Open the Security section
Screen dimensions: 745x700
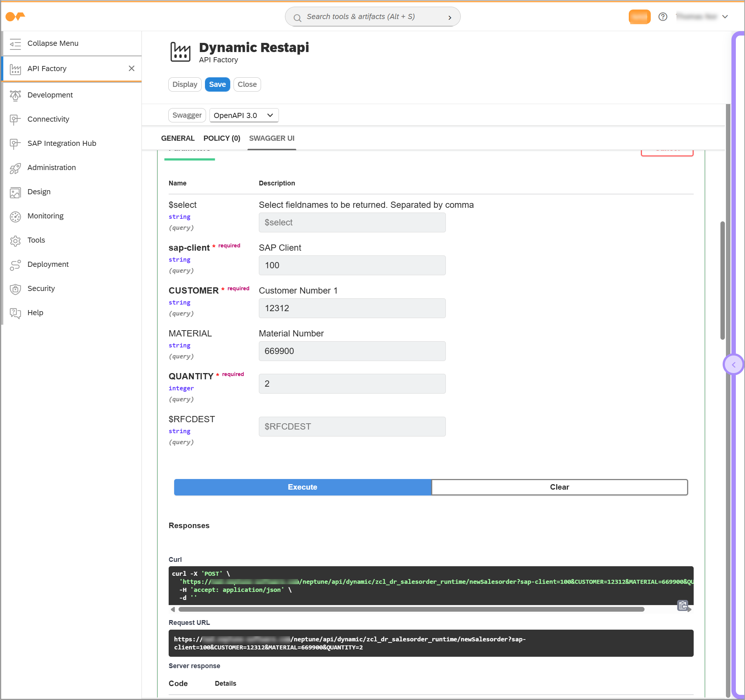[15, 289]
